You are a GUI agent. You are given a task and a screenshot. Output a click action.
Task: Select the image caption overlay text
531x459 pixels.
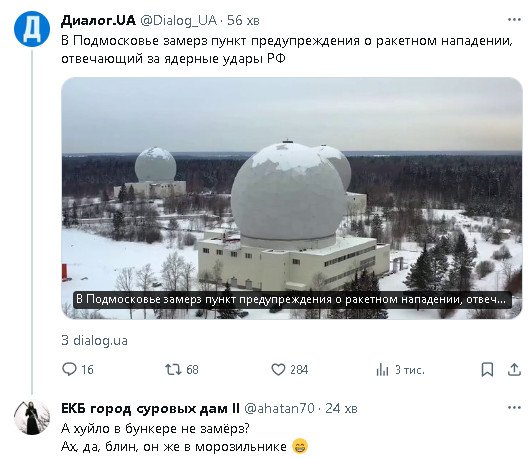point(292,300)
